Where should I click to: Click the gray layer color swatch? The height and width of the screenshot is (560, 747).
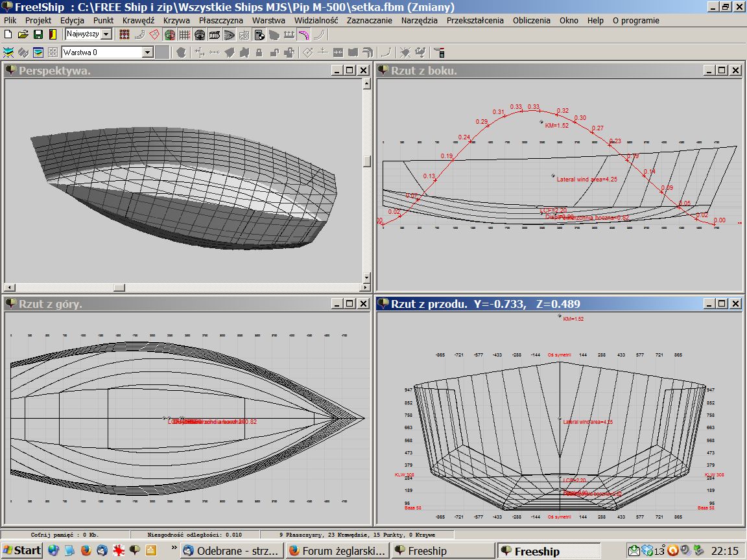tap(163, 52)
